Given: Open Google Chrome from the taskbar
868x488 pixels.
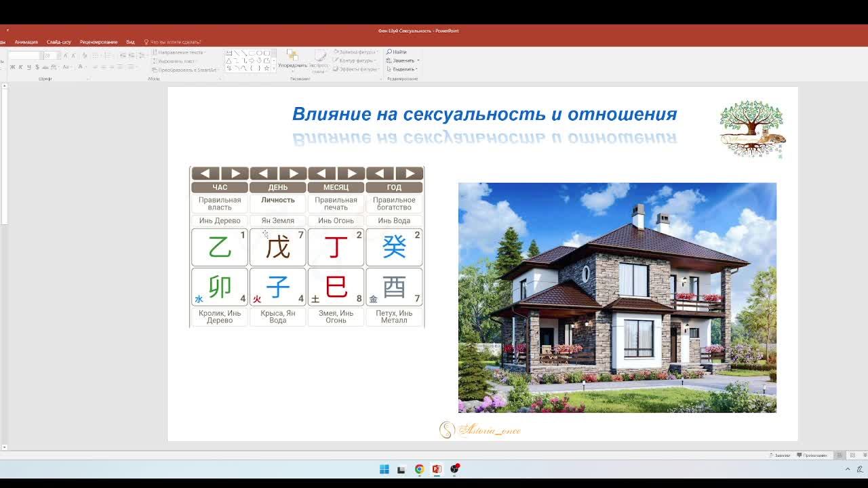Looking at the screenshot, I should 420,469.
